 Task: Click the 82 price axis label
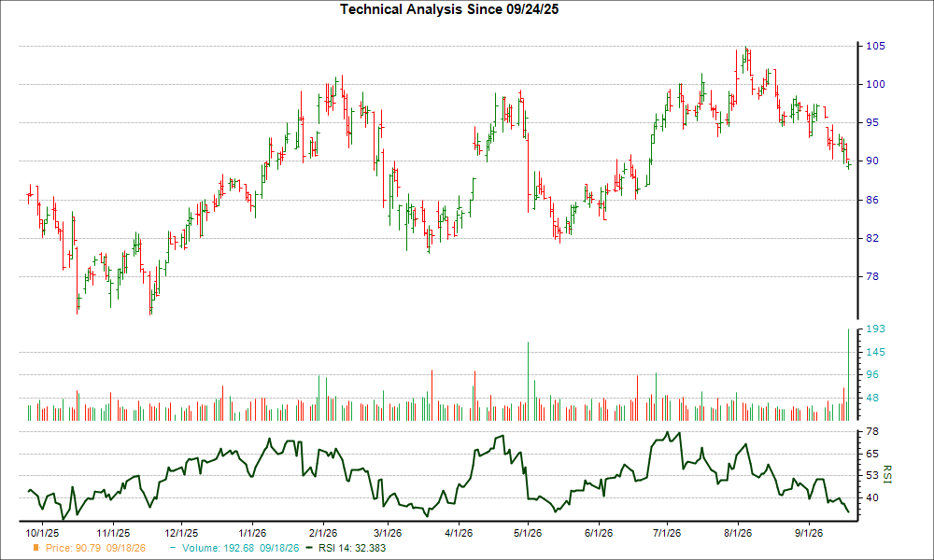(x=872, y=238)
